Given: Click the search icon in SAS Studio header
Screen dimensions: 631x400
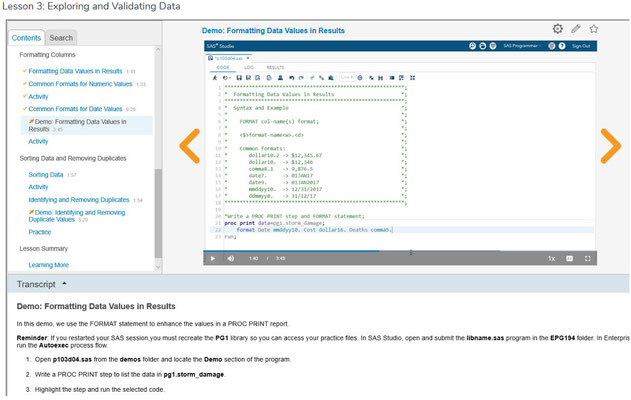Looking at the screenshot, I should point(472,46).
